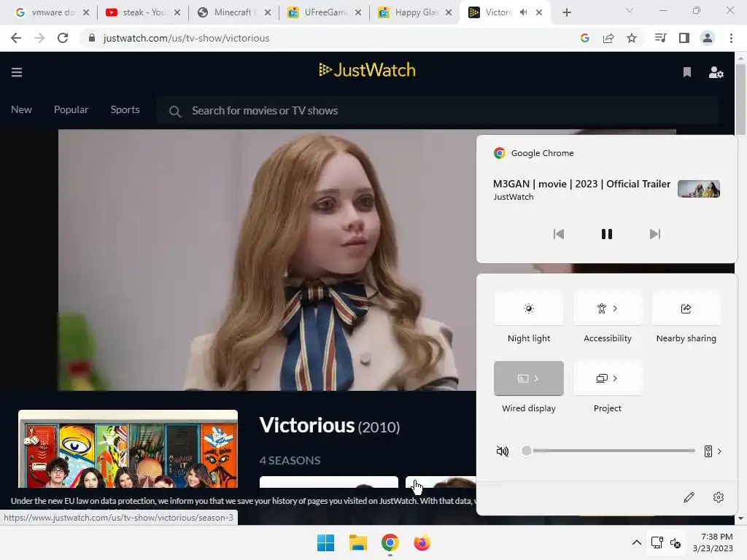Open the Popular section
The height and width of the screenshot is (560, 747).
[x=71, y=109]
